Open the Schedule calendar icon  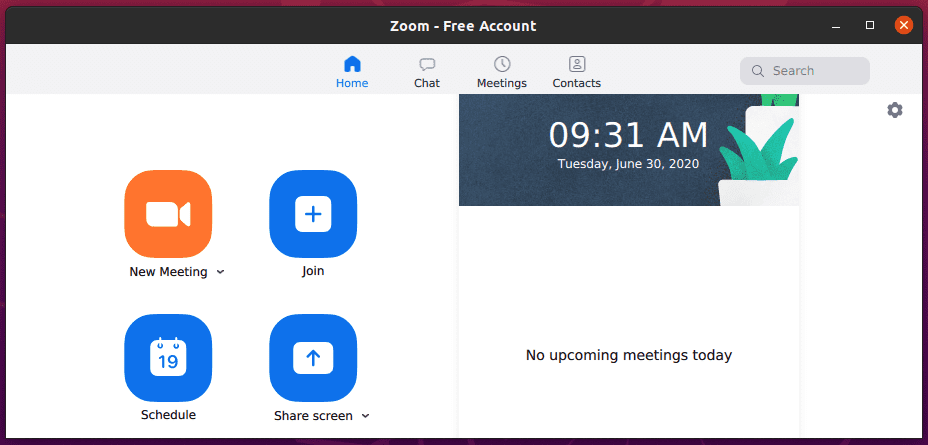pos(168,358)
